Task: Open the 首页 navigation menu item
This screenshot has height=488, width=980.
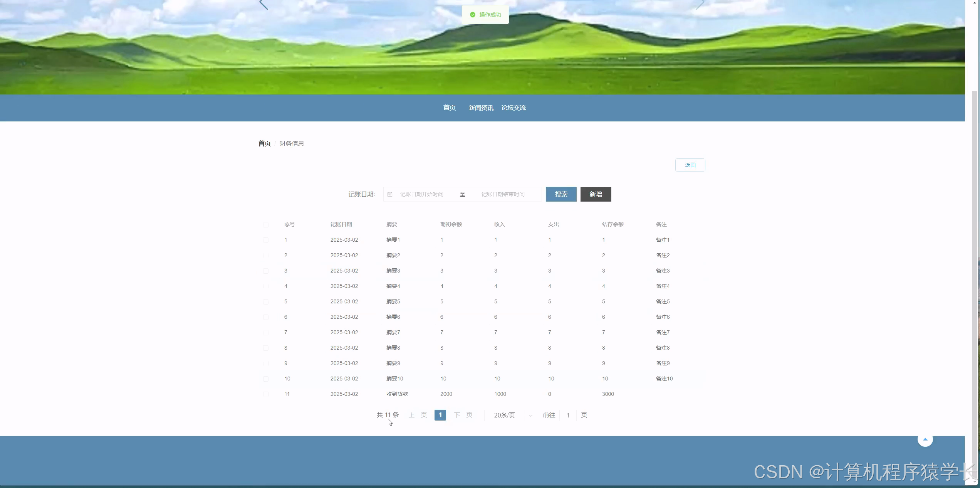Action: tap(449, 108)
